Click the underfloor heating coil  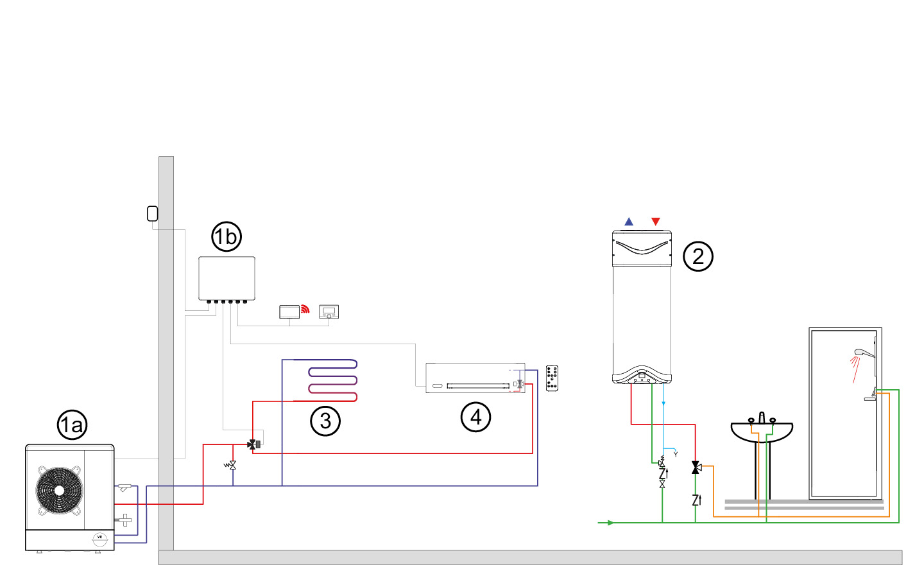click(x=332, y=380)
